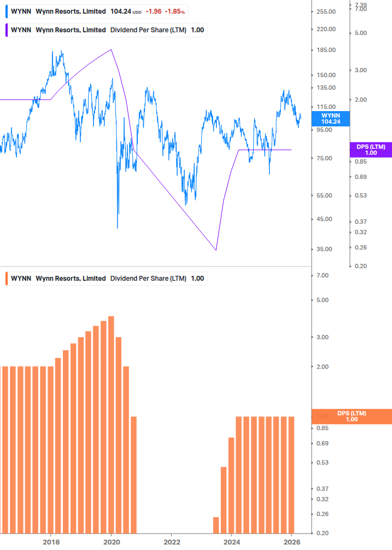Image resolution: width=392 pixels, height=550 pixels.
Task: Click the 135.00 price axis label
Action: (326, 88)
